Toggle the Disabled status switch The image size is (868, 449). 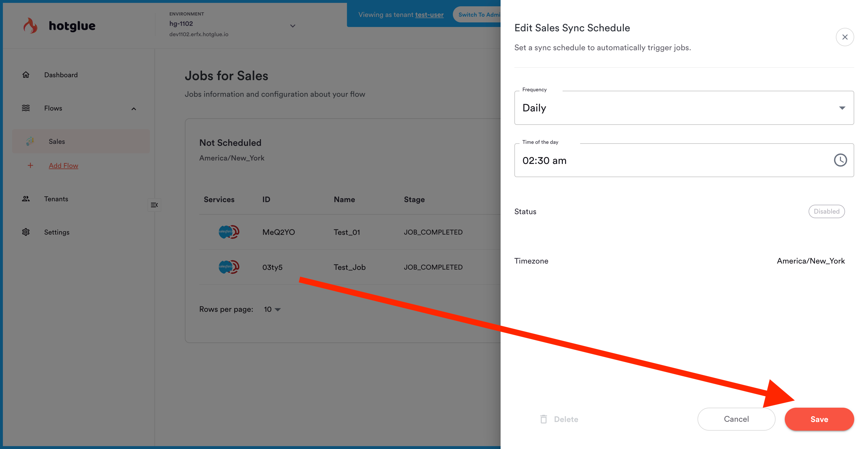(826, 211)
